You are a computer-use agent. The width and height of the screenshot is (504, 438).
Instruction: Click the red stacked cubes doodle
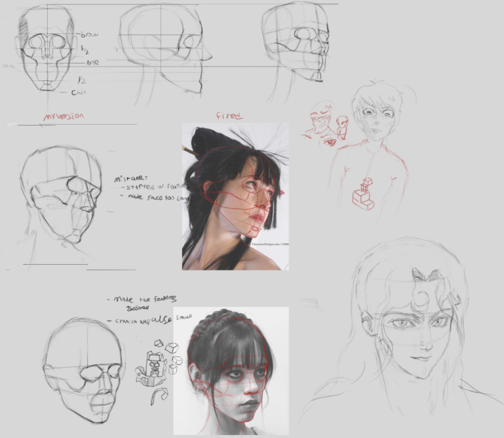click(x=363, y=194)
